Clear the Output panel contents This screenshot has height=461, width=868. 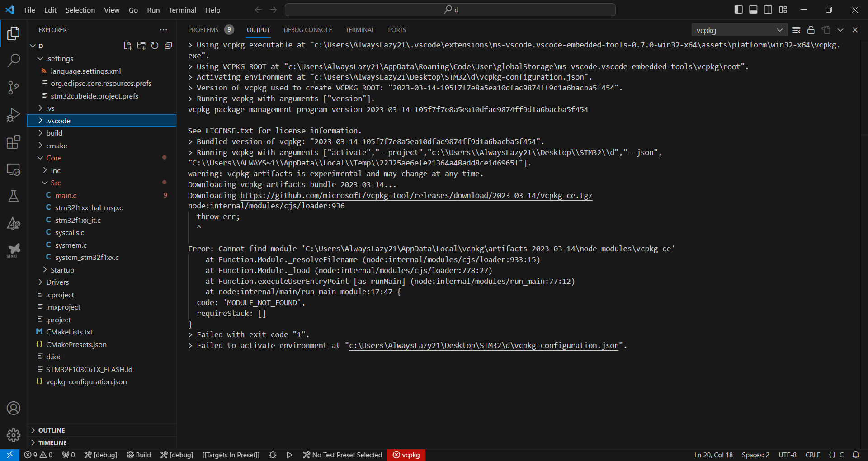(797, 29)
